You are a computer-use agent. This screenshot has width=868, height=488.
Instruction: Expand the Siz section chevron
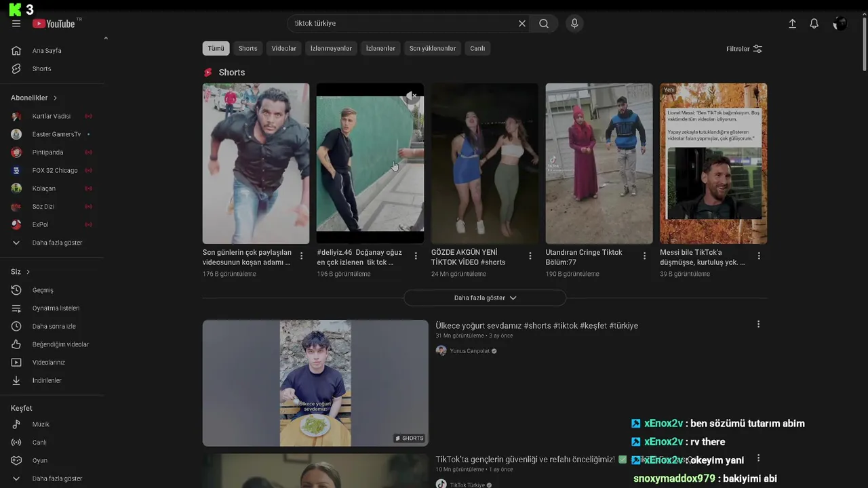(28, 272)
